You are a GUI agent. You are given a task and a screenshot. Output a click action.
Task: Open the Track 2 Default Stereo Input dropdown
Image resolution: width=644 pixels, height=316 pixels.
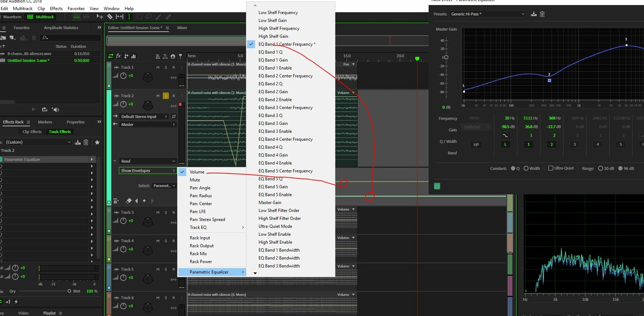[x=144, y=117]
